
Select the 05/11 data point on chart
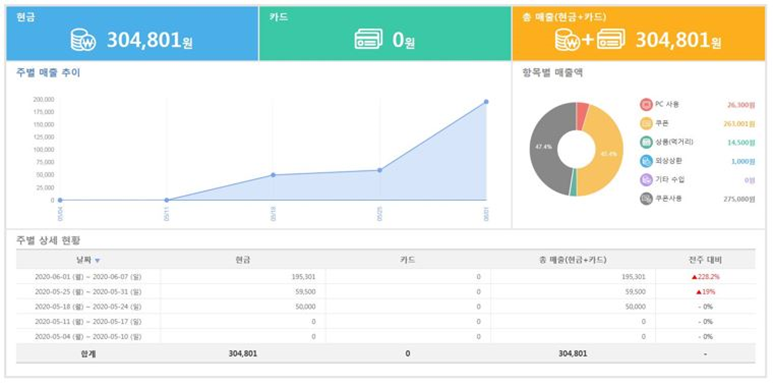pos(167,200)
